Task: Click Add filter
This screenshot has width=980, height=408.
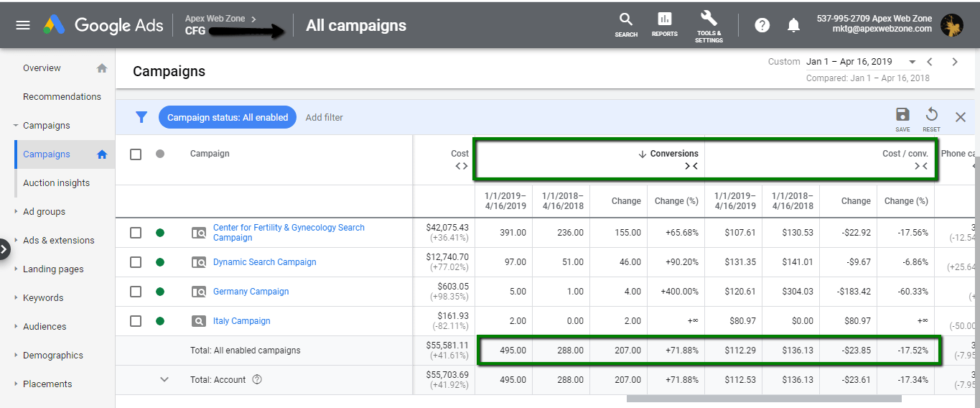Action: 324,117
